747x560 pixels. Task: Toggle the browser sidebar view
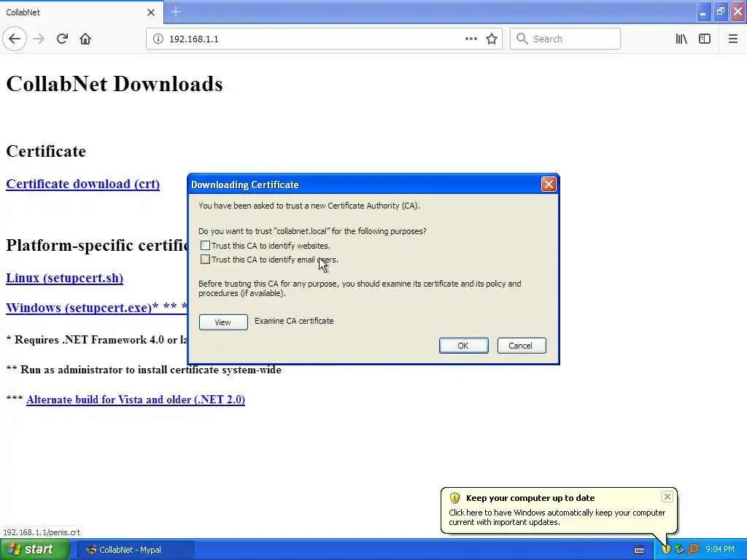pyautogui.click(x=705, y=39)
